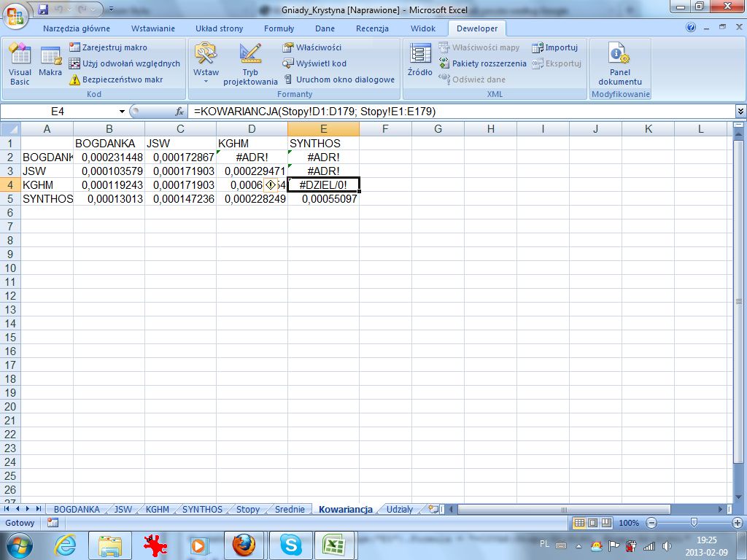Toggle Użyj odwołań względnych
Viewport: 747px width, 560px height.
coord(124,63)
